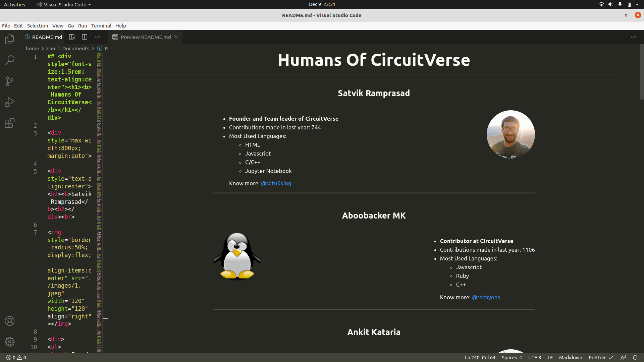The height and width of the screenshot is (362, 644).
Task: Click the Split Editor icon
Action: pos(85,37)
